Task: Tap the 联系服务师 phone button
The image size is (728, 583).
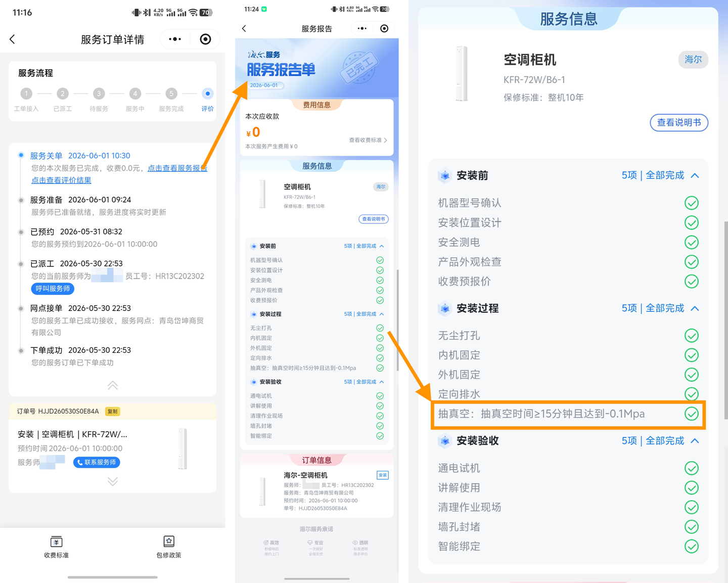Action: [x=97, y=462]
